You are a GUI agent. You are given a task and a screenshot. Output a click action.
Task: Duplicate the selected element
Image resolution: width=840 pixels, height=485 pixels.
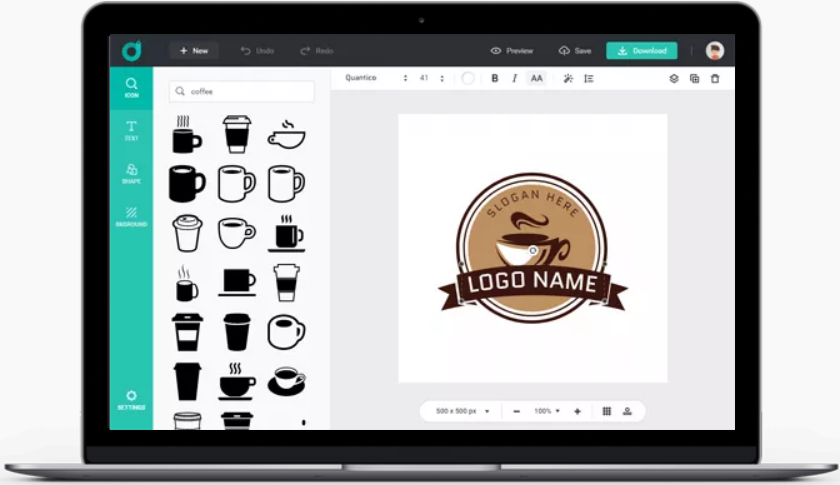(694, 78)
